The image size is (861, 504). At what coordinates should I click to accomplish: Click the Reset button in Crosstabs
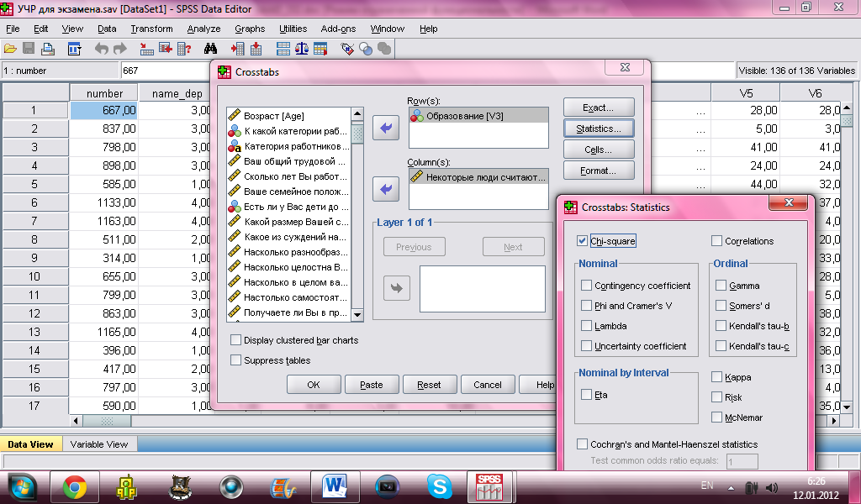click(x=429, y=385)
